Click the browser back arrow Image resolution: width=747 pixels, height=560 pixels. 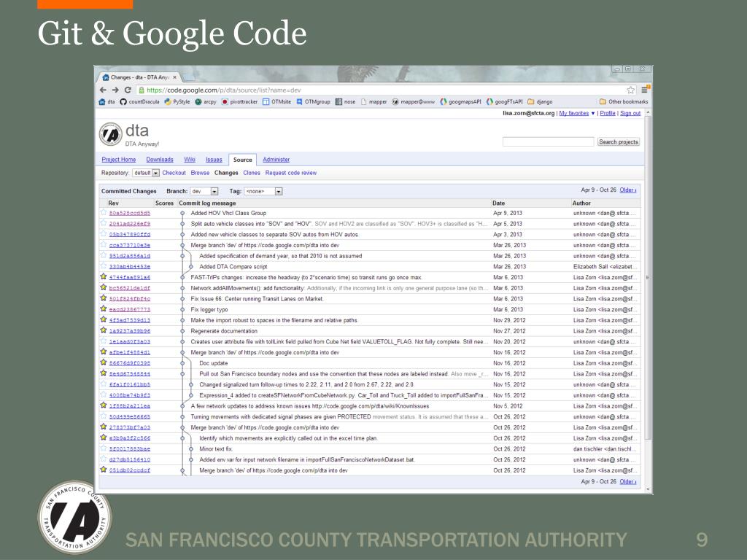(103, 90)
